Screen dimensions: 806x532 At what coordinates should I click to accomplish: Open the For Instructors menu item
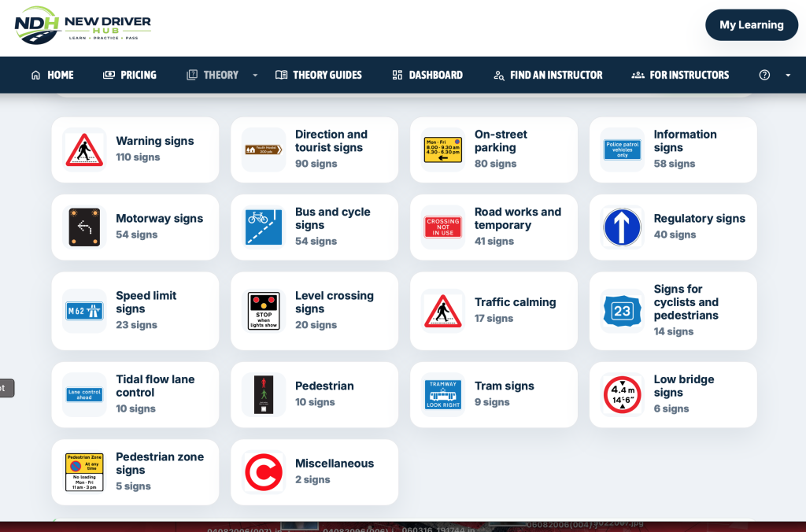tap(680, 75)
